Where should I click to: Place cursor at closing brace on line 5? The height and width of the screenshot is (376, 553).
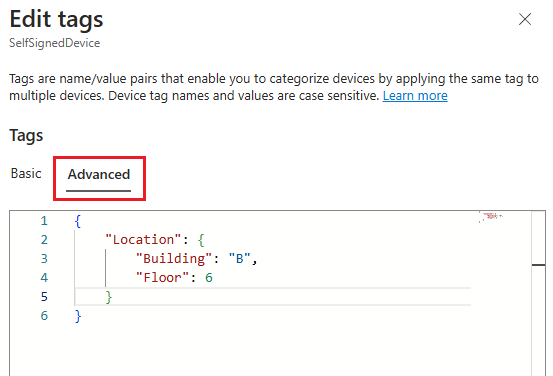point(109,297)
